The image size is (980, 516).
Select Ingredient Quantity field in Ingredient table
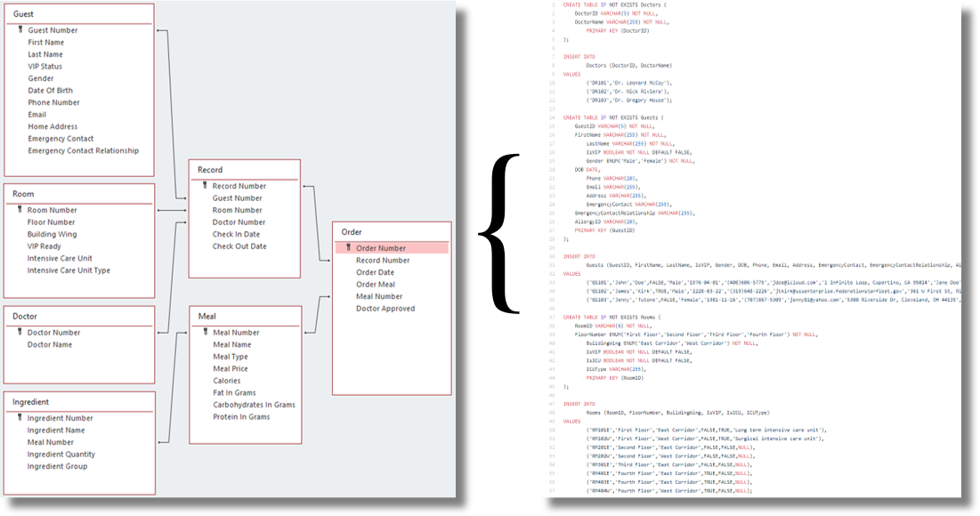61,455
